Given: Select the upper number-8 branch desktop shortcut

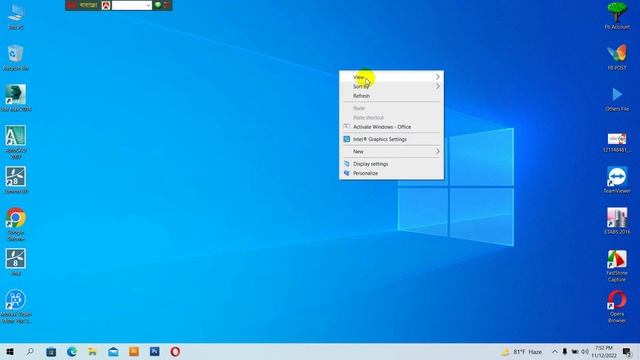Looking at the screenshot, I should pos(16,180).
